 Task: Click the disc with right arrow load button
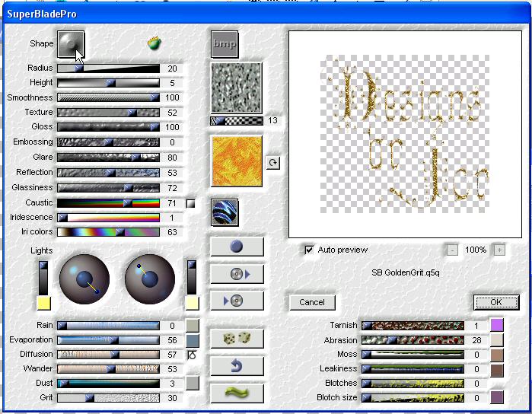(237, 274)
